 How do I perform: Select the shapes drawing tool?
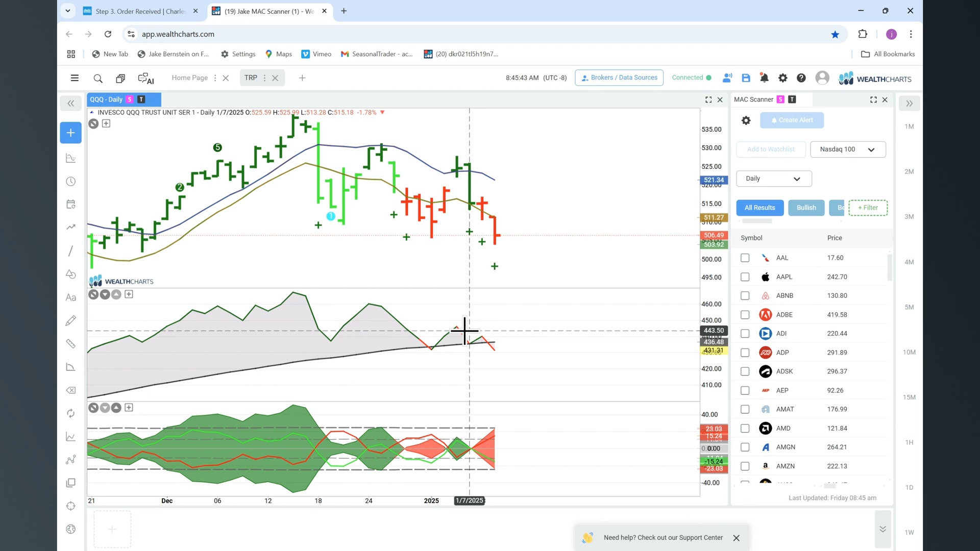pos(71,274)
